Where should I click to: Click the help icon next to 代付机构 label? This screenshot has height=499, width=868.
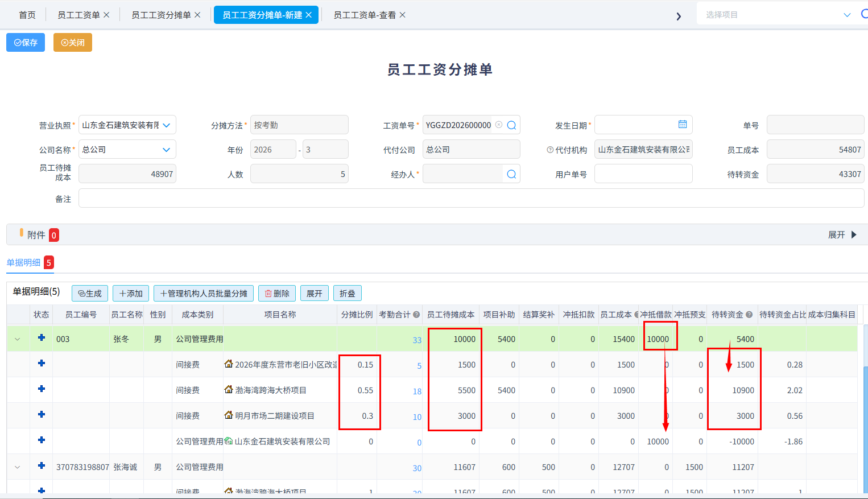550,150
